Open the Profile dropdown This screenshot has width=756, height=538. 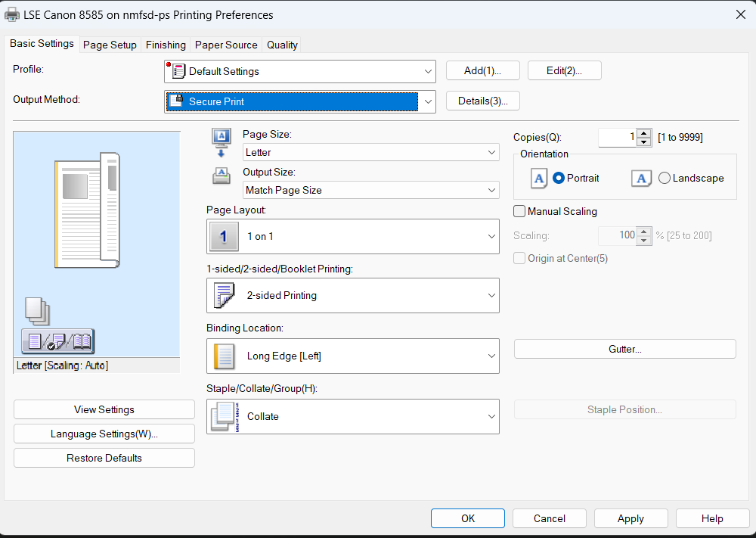(x=300, y=71)
